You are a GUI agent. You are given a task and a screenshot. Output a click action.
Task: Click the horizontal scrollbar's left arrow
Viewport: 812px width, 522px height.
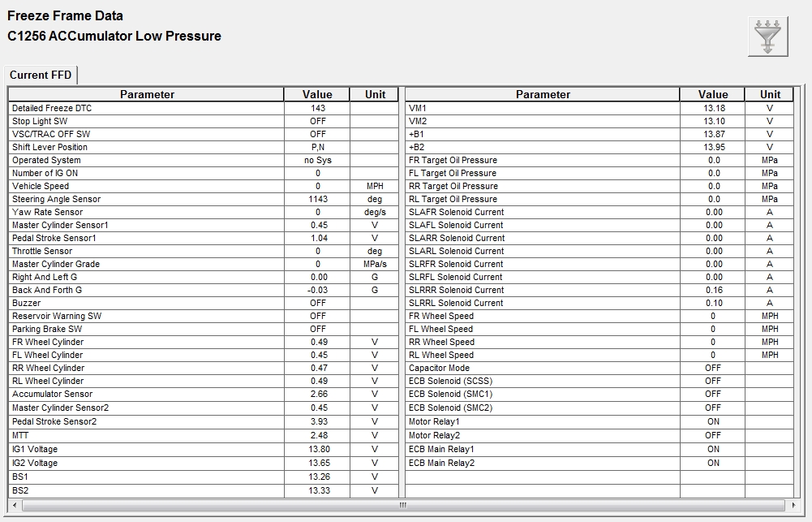pos(14,505)
